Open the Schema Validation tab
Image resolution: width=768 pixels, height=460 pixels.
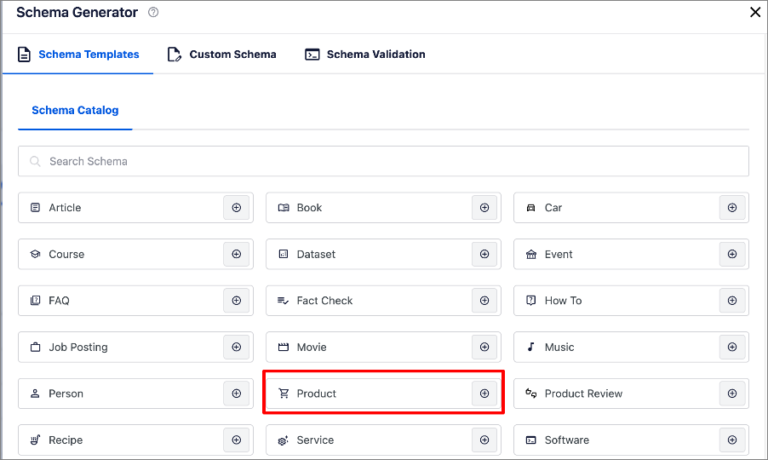point(365,54)
